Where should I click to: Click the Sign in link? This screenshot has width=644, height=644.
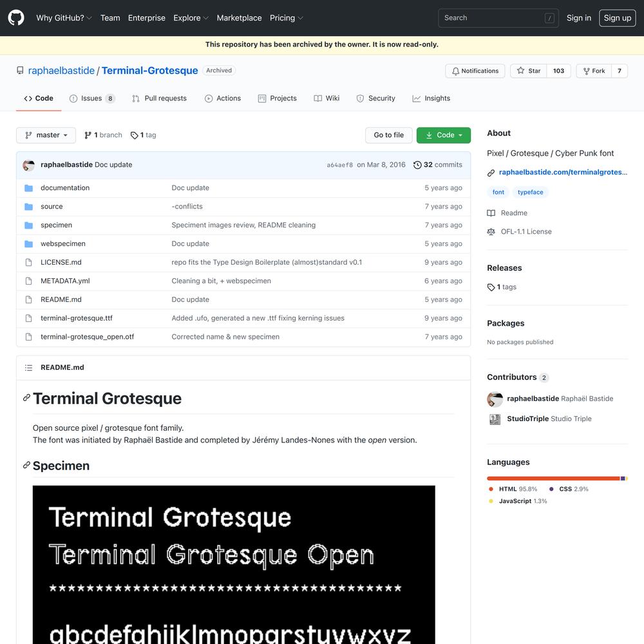tap(579, 18)
